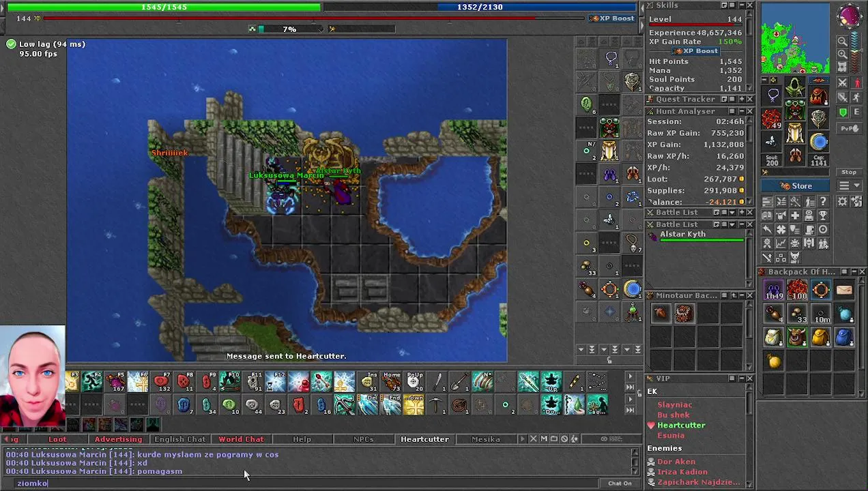Switch to the Mesika chat tab

click(x=485, y=439)
